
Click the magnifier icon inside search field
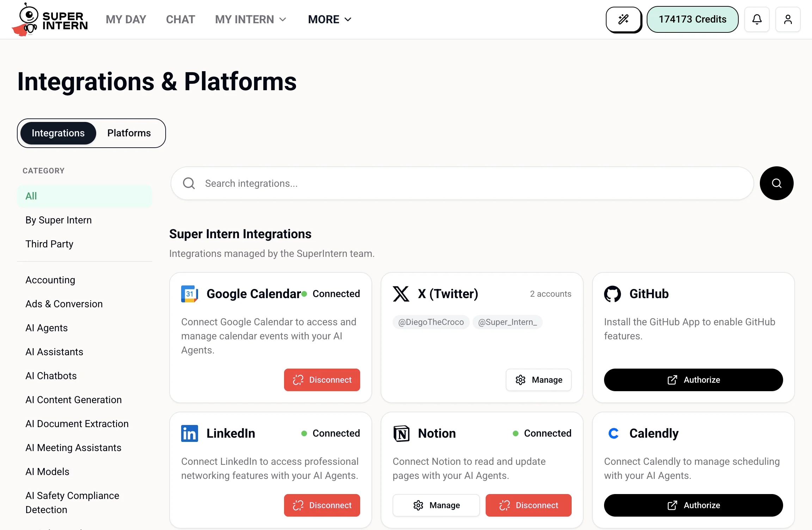(x=189, y=183)
